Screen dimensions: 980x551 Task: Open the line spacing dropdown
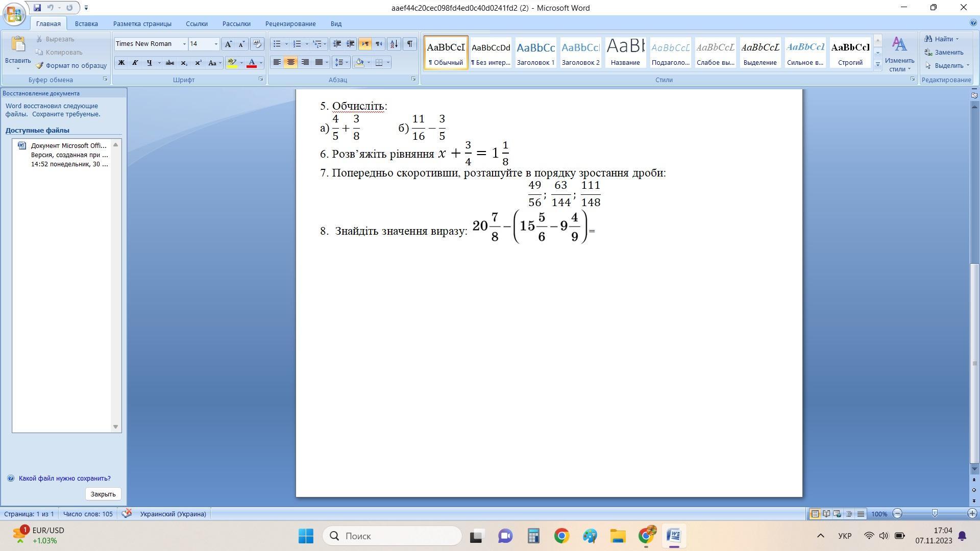click(x=341, y=62)
